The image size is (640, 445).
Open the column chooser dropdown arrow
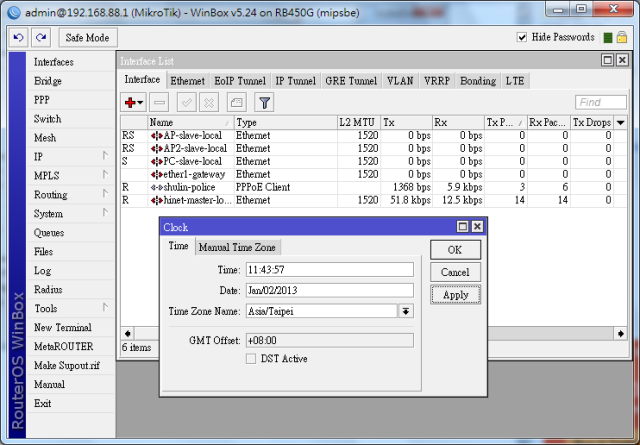[621, 122]
